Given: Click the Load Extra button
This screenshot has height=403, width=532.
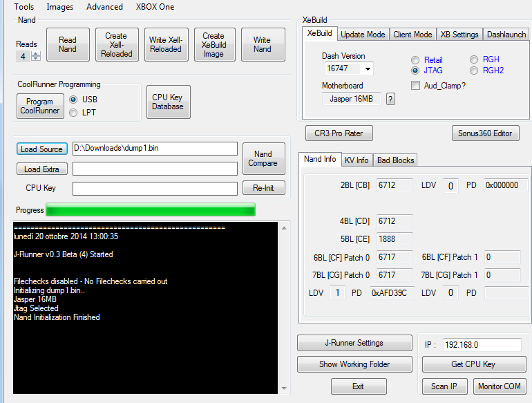Looking at the screenshot, I should (x=41, y=169).
